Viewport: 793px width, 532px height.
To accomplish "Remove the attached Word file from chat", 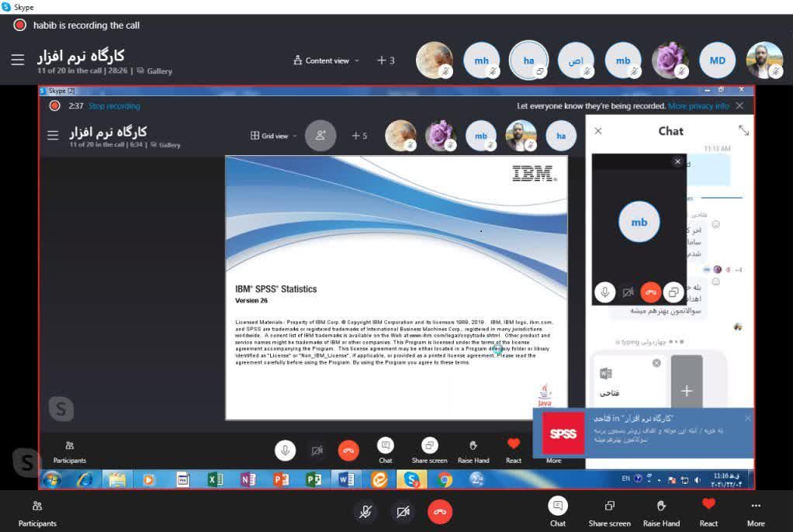I will pyautogui.click(x=656, y=363).
